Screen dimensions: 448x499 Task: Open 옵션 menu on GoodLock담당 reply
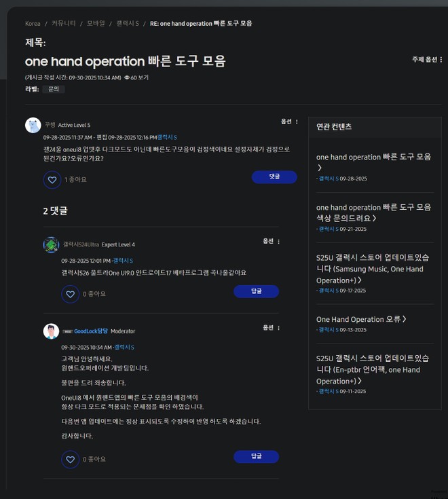coord(271,328)
